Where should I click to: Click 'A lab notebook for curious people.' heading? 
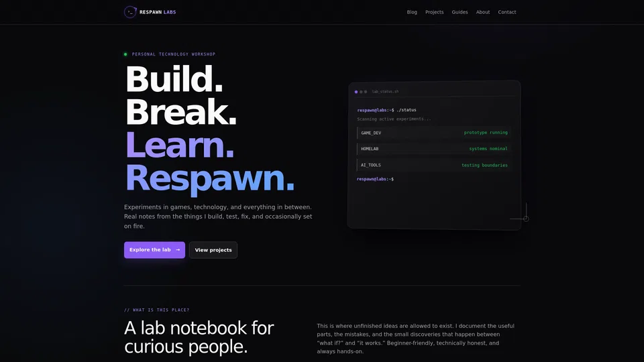click(x=199, y=337)
